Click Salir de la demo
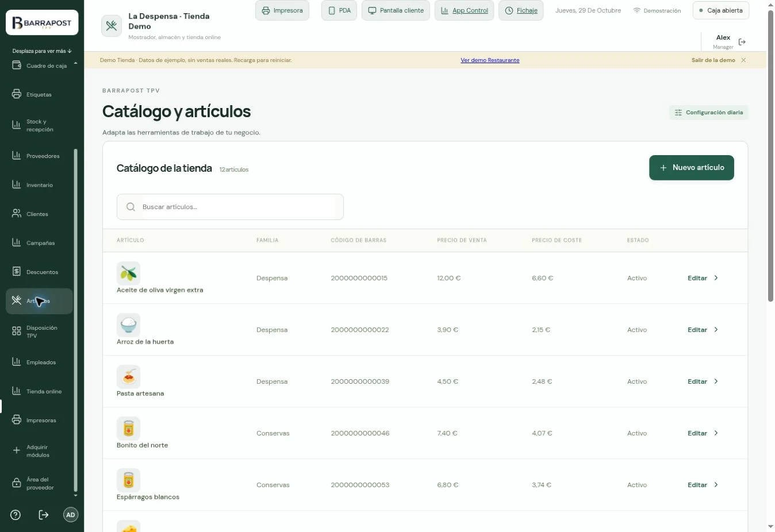The height and width of the screenshot is (532, 775). (x=713, y=60)
